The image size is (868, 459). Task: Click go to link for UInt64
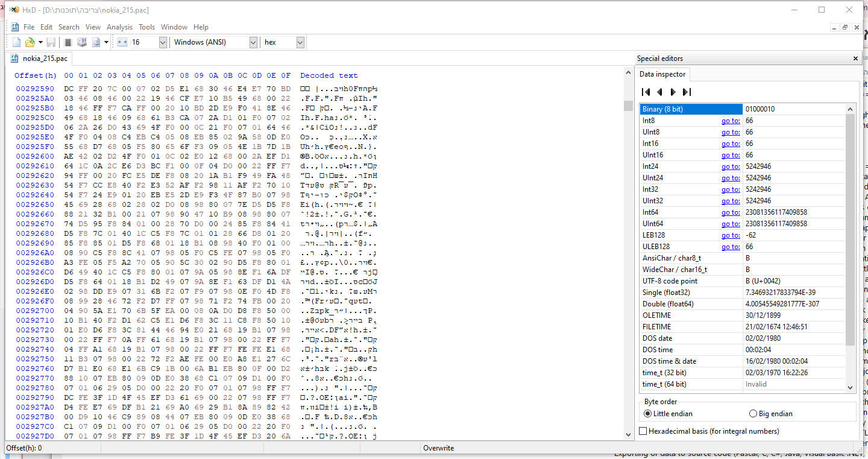tap(731, 224)
